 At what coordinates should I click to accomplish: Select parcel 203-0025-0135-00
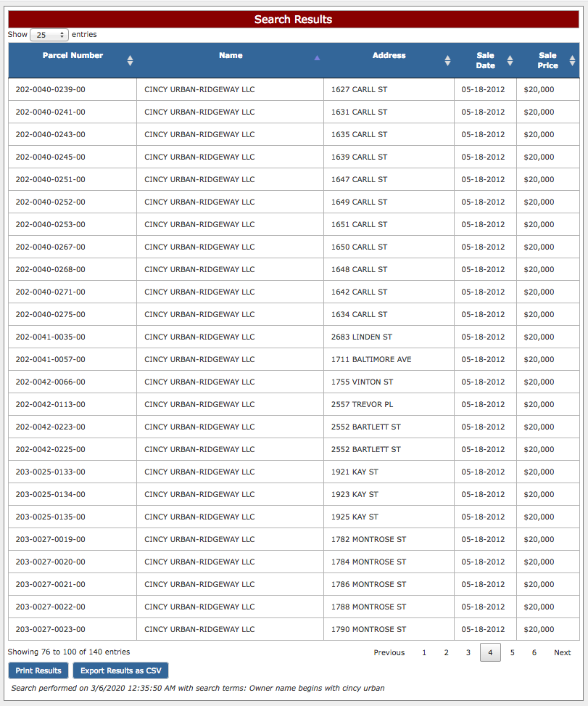50,517
